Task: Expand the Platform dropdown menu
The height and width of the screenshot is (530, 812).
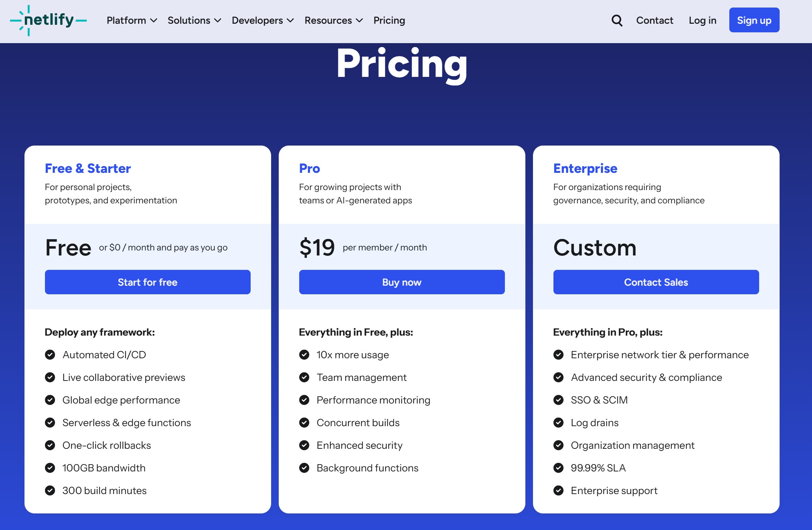Action: coord(132,20)
